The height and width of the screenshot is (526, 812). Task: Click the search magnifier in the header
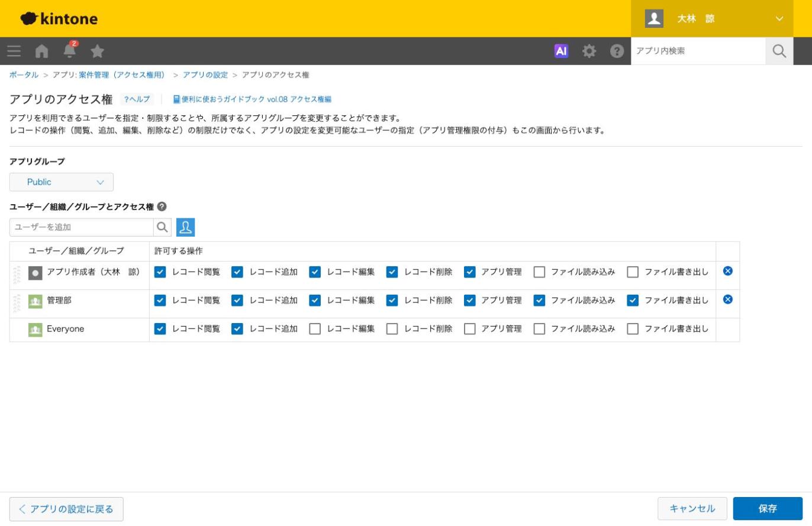779,51
